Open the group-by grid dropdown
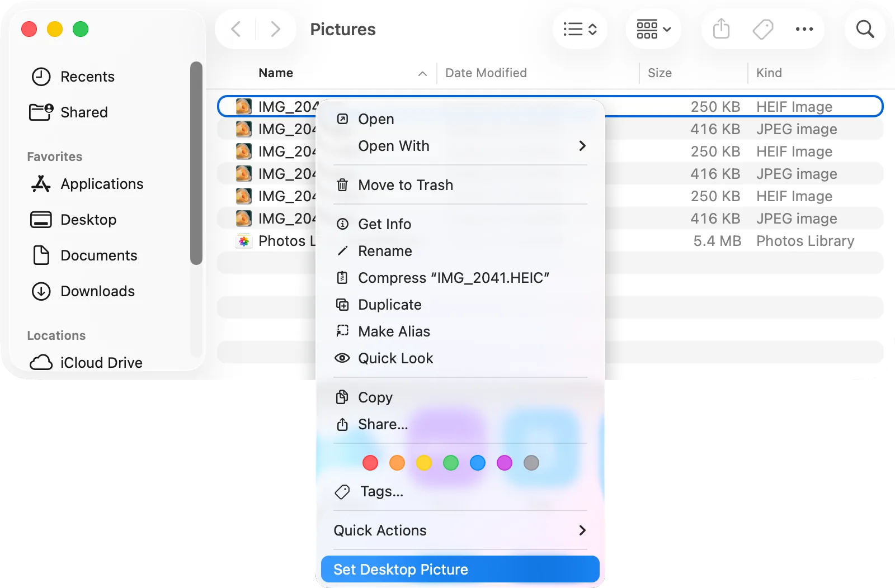Image resolution: width=895 pixels, height=588 pixels. tap(653, 29)
